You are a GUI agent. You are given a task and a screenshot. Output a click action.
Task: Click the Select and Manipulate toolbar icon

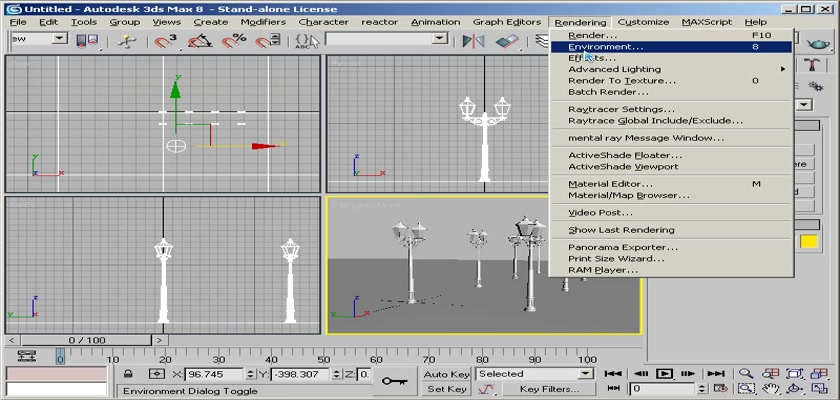[x=127, y=41]
